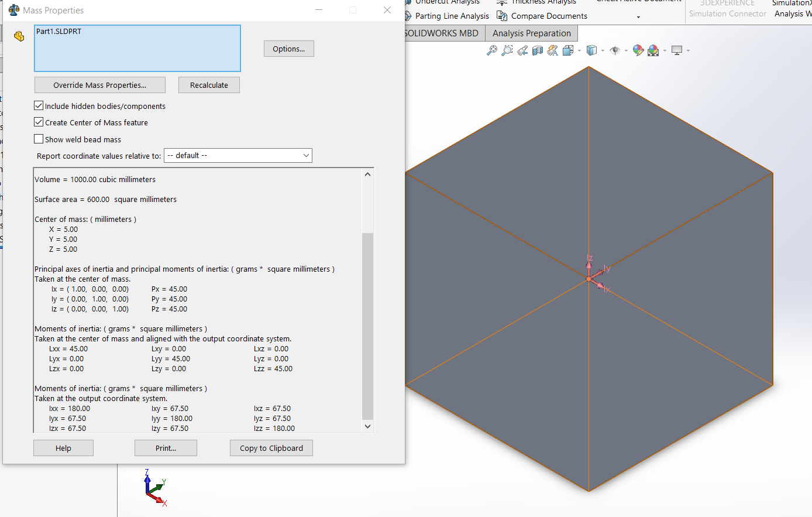Click the Zoom to Fit icon

pos(492,50)
